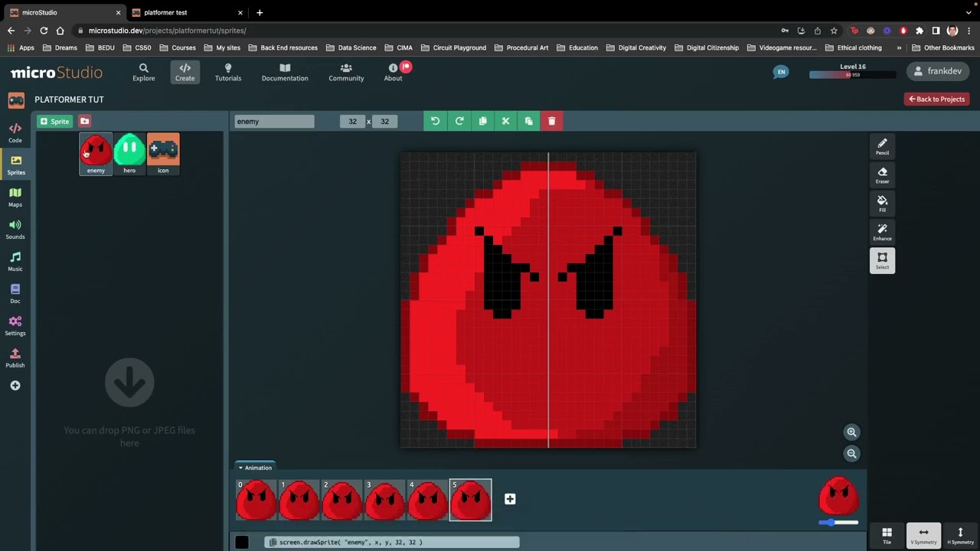Open the Create page
980x551 pixels.
(x=185, y=72)
